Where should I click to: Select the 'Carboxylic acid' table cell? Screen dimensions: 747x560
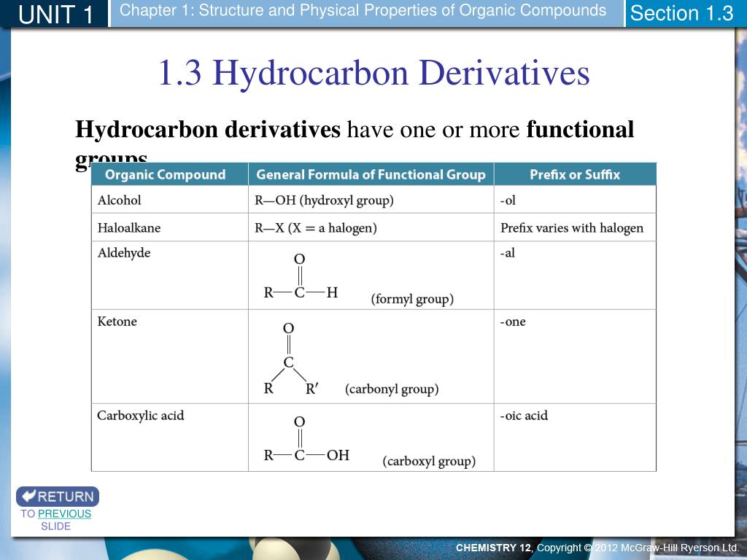(x=169, y=437)
